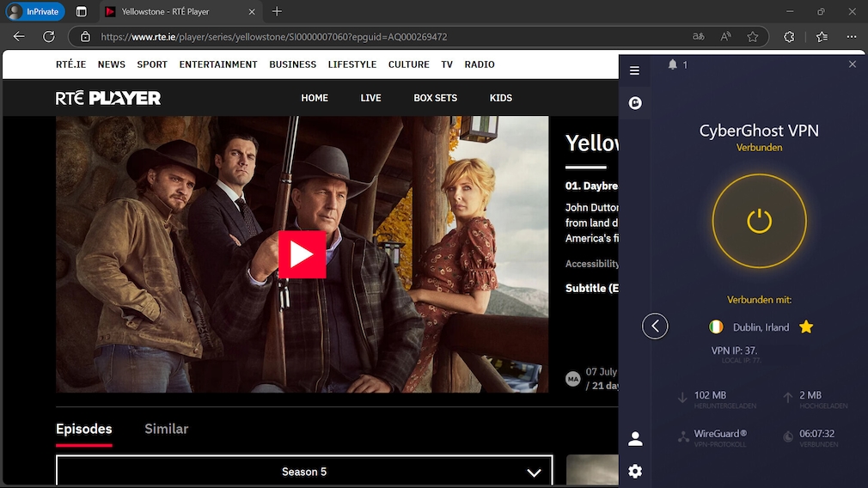Open browser extensions puzzle icon
Screen dimensions: 868x488
click(789, 37)
